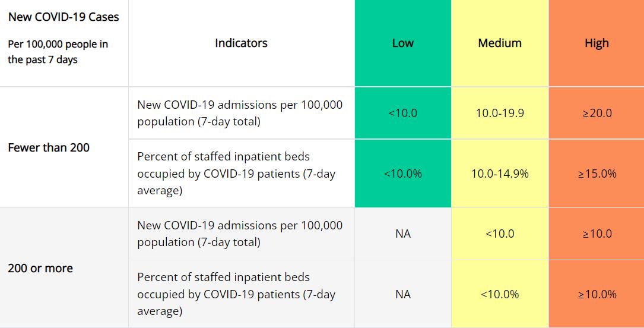
Task: Click the yellow "<10.0" admissions cell
Action: [x=500, y=234]
